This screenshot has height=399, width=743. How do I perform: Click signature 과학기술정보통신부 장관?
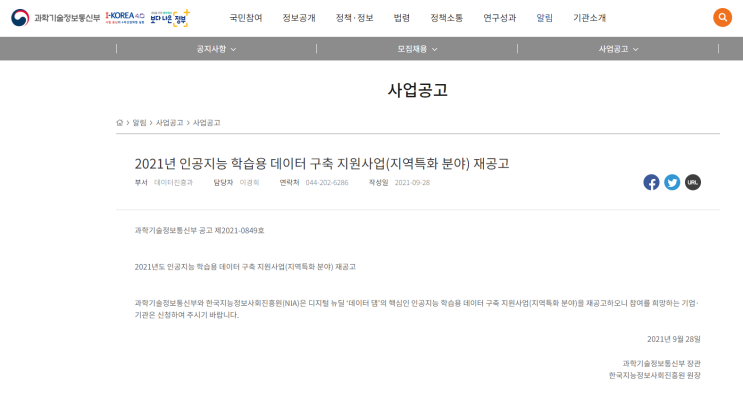point(661,363)
